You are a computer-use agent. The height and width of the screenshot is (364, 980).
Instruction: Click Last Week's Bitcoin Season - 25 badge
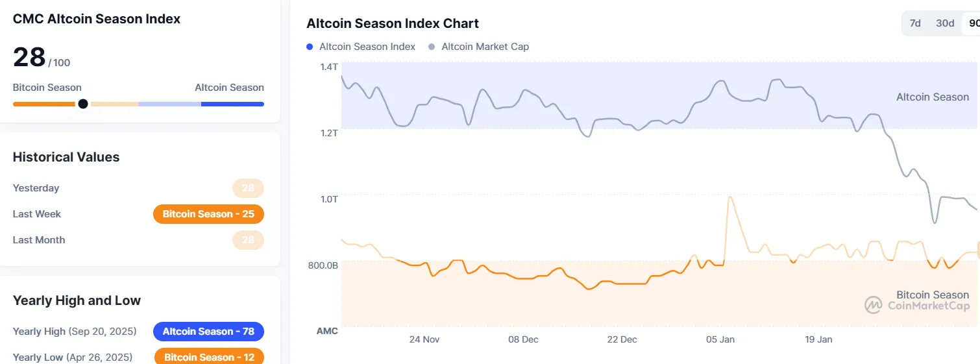click(x=208, y=214)
